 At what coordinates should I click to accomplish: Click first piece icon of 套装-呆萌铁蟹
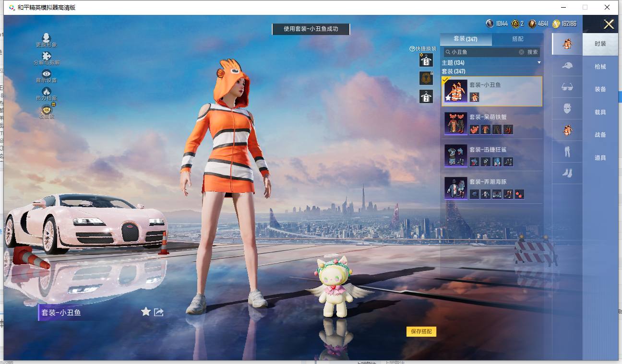tap(474, 129)
